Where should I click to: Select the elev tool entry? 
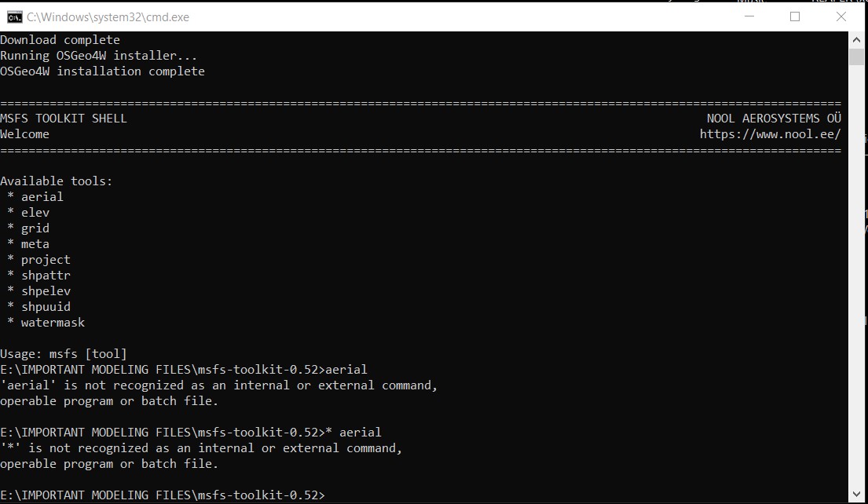pyautogui.click(x=35, y=212)
